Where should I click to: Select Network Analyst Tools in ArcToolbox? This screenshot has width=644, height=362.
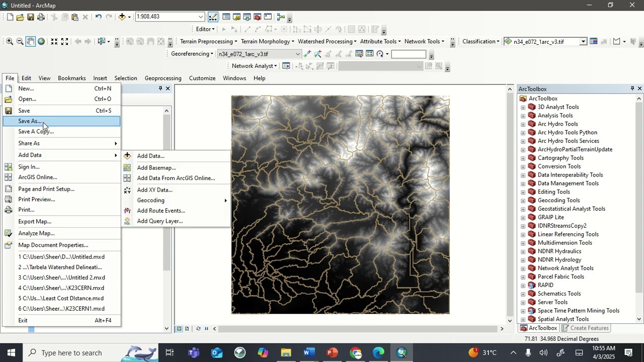(566, 268)
